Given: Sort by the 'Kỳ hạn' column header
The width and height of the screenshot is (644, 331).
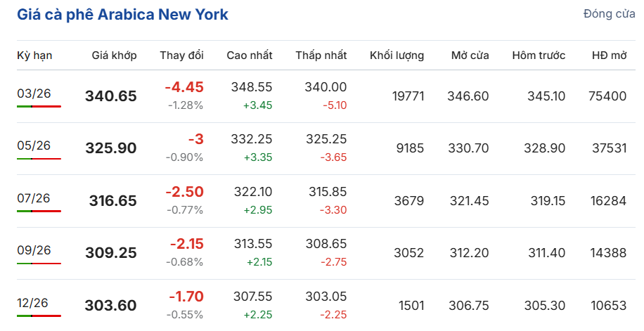Looking at the screenshot, I should [x=34, y=56].
